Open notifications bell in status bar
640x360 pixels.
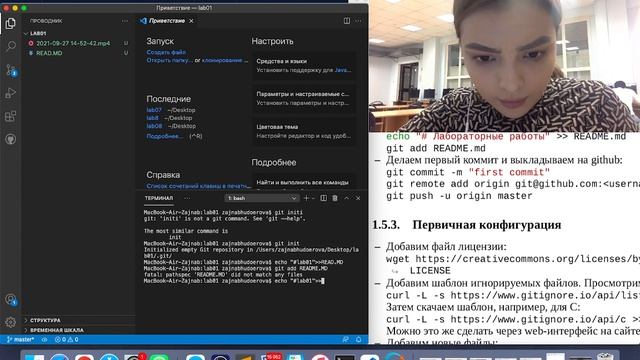(358, 339)
